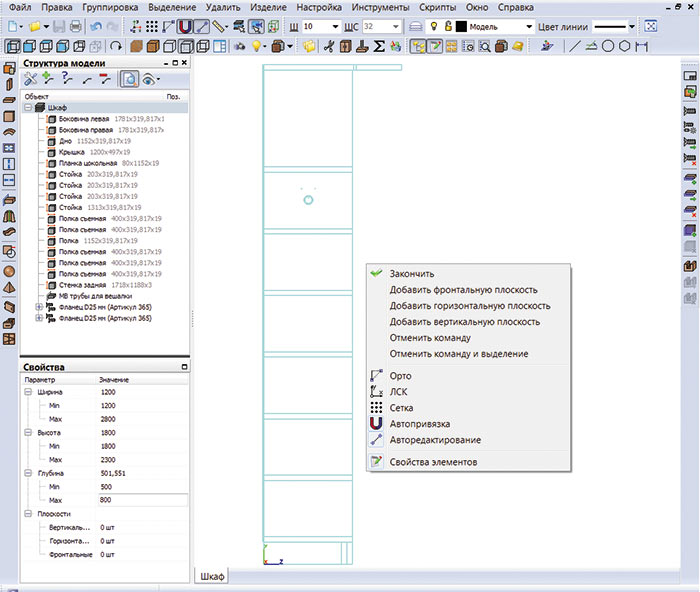The width and height of the screenshot is (700, 592).
Task: Select the hexagon polygon tool
Action: 624,46
